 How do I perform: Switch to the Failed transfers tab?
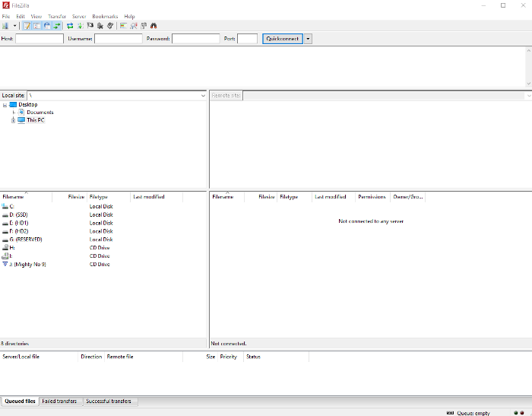pyautogui.click(x=59, y=401)
